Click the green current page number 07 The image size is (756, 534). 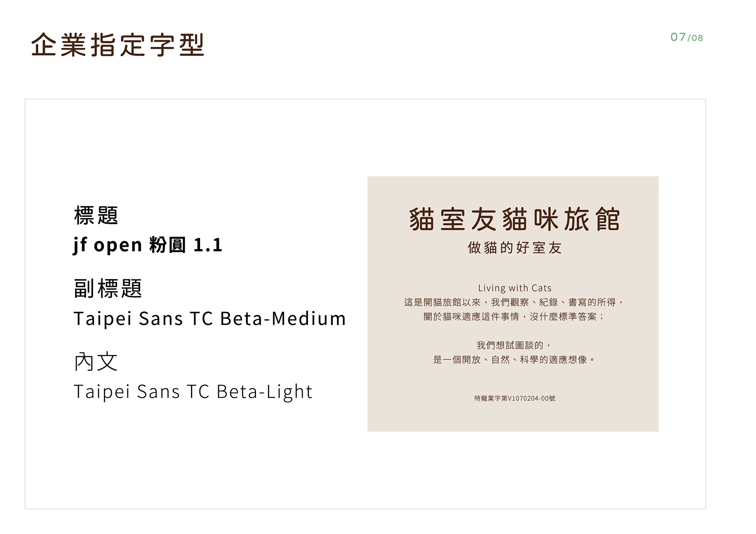(x=678, y=37)
